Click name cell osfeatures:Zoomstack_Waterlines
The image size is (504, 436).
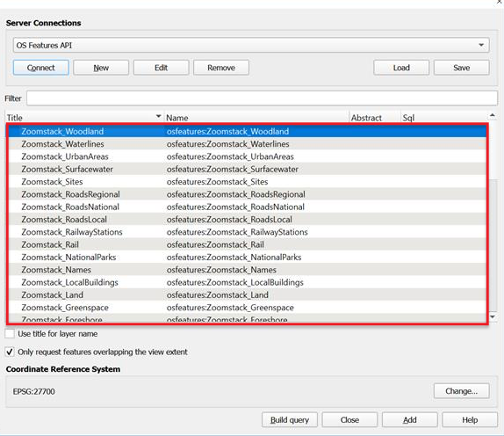click(x=228, y=144)
